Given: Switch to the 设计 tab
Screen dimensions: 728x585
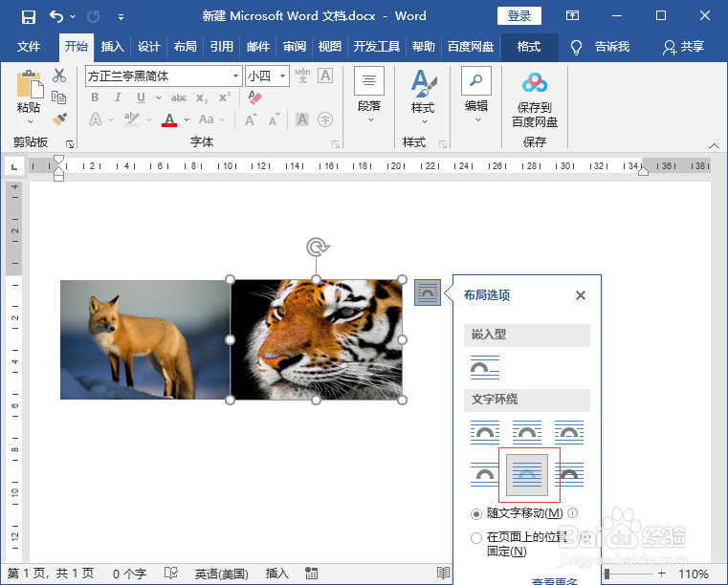Looking at the screenshot, I should tap(148, 47).
